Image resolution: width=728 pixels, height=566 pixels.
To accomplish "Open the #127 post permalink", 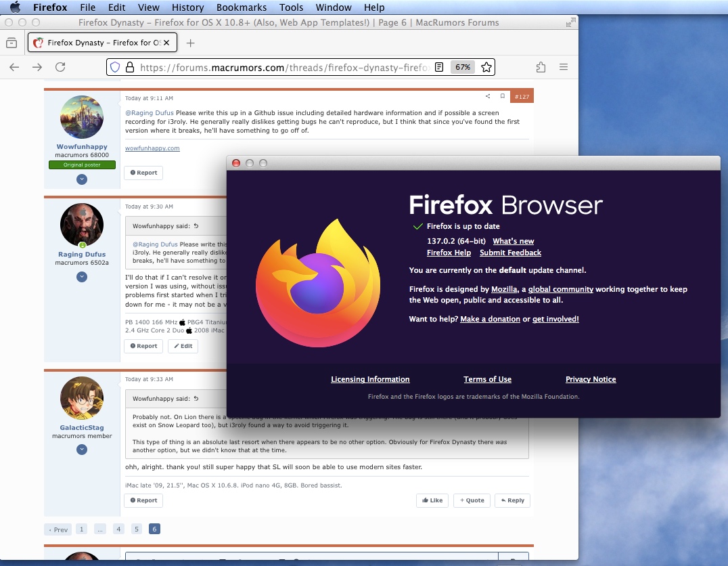I will point(522,97).
